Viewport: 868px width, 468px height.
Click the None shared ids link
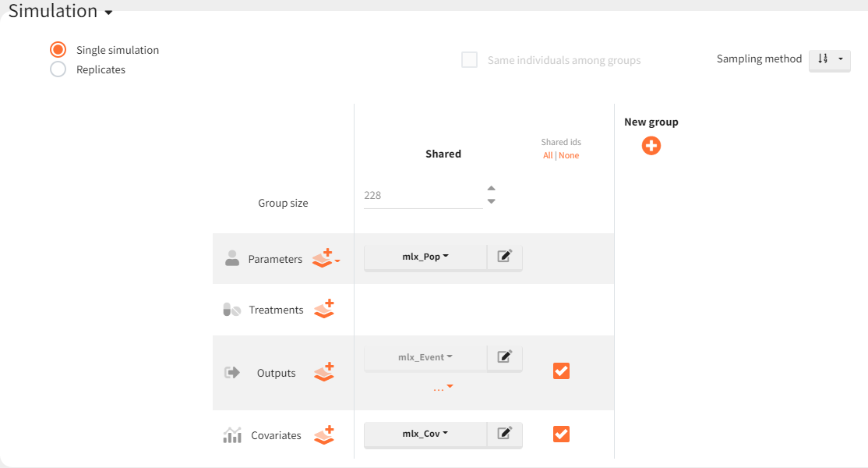(569, 155)
